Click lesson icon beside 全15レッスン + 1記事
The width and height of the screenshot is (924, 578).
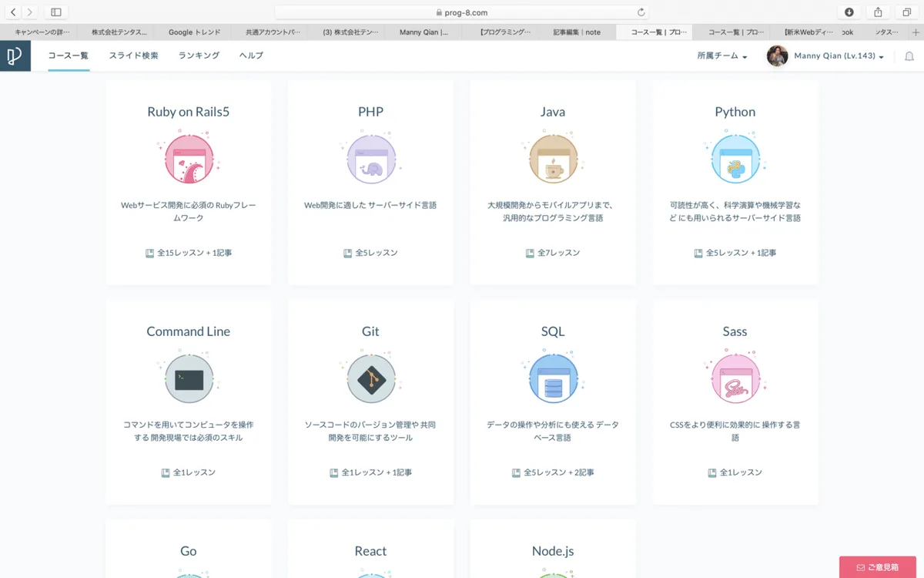point(149,253)
